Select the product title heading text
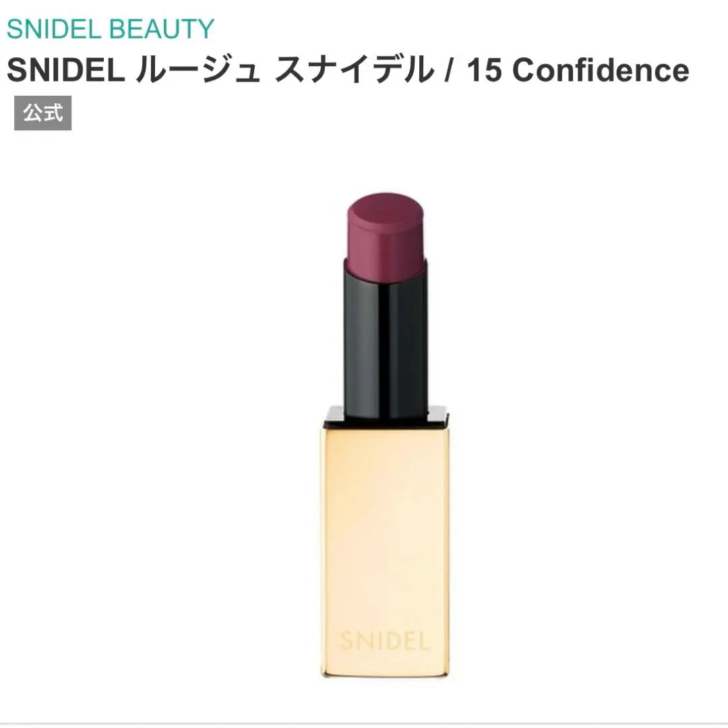Screen dimensions: 728x728 pos(348,70)
